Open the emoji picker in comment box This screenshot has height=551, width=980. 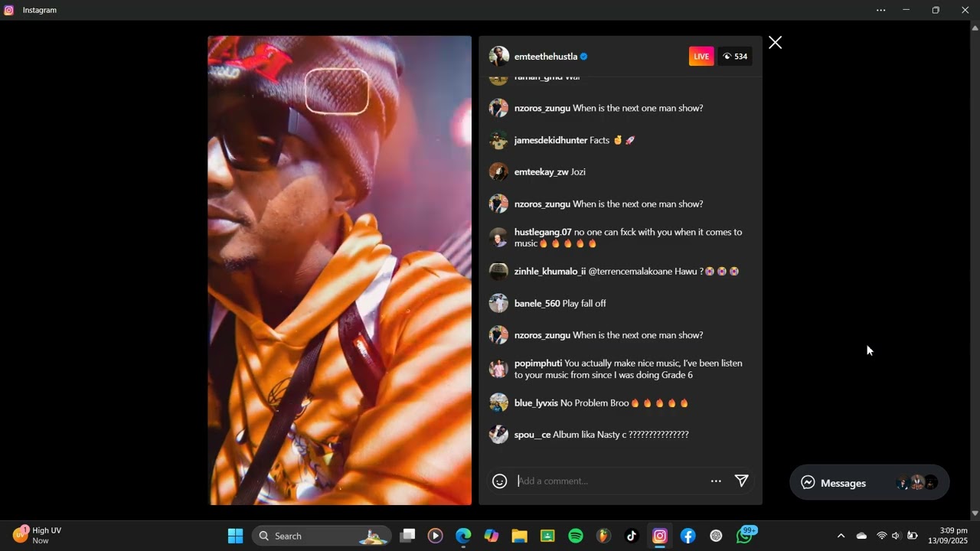tap(500, 481)
